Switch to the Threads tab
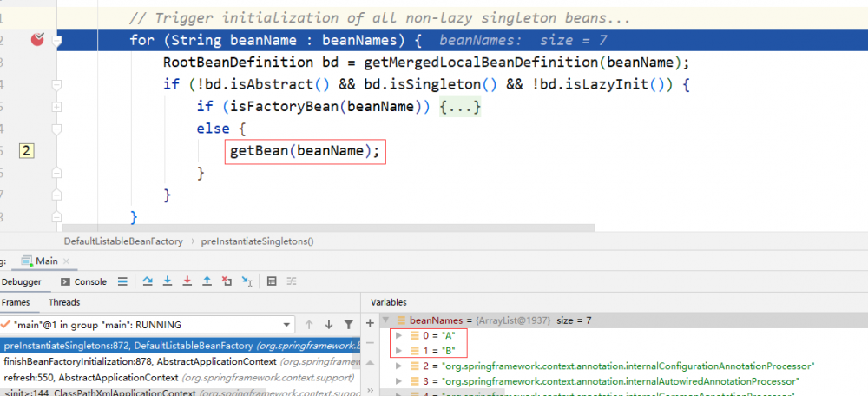Image resolution: width=868 pixels, height=396 pixels. pos(64,302)
